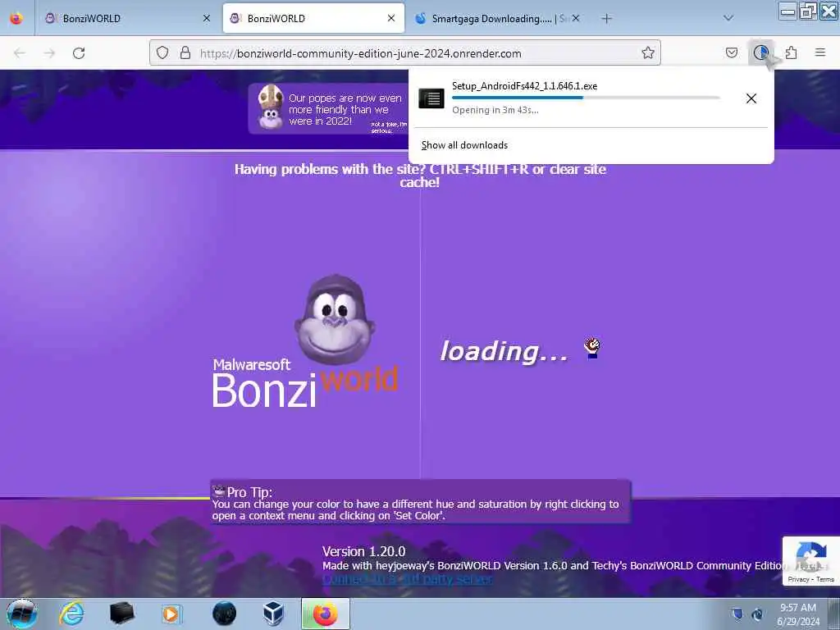Toggle the downloads toolbar button
This screenshot has height=630, width=840.
point(760,52)
